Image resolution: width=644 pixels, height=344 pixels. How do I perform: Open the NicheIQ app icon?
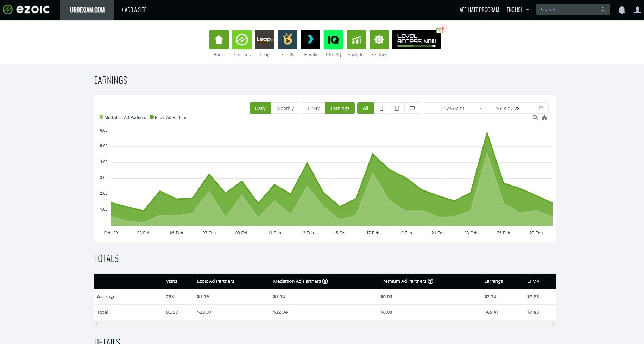pos(333,39)
